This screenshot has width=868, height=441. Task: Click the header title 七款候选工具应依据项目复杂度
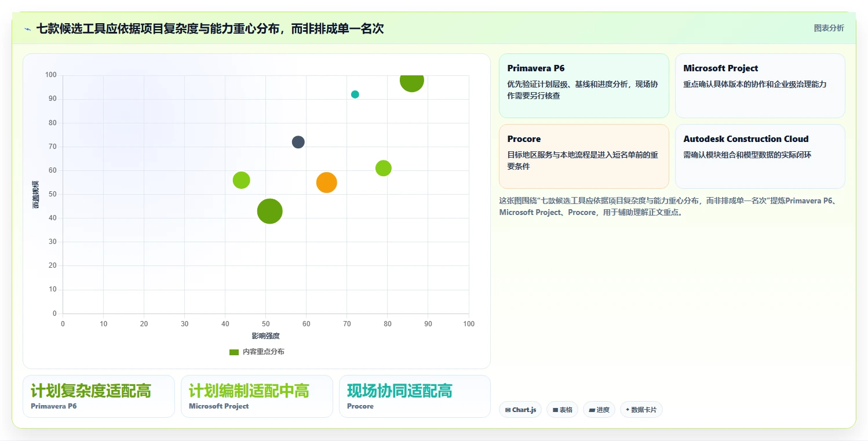[210, 28]
